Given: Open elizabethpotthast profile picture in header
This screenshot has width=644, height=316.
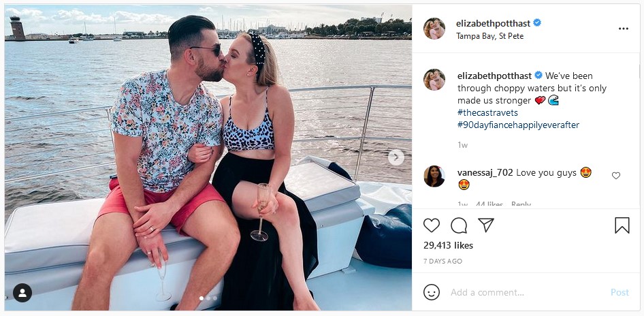Looking at the screenshot, I should tap(434, 29).
